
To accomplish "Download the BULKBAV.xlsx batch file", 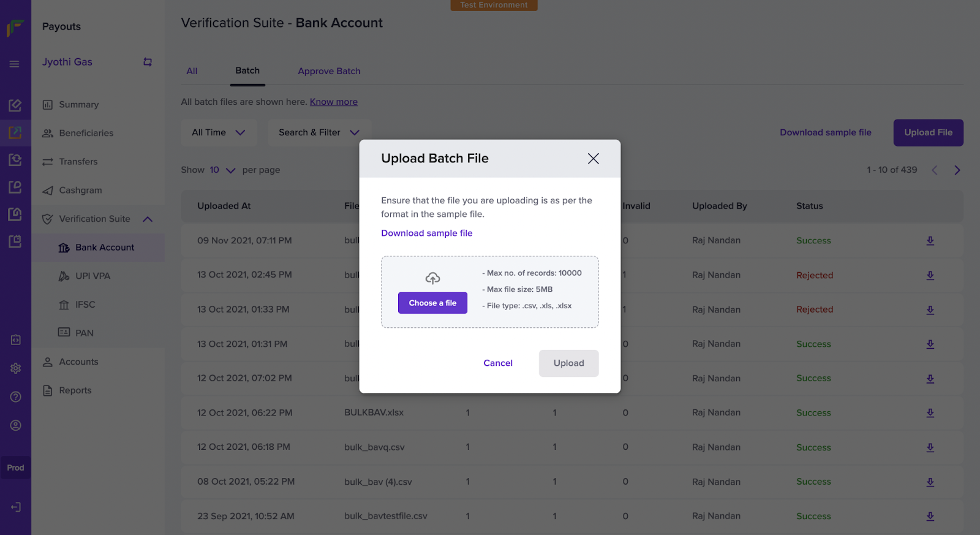I will (x=930, y=413).
